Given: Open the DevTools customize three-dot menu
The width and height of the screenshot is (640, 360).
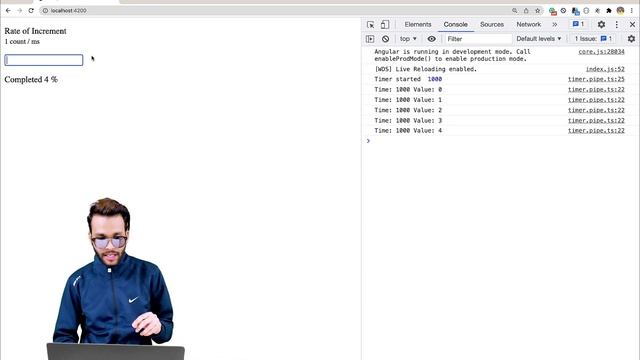Looking at the screenshot, I should coord(617,24).
